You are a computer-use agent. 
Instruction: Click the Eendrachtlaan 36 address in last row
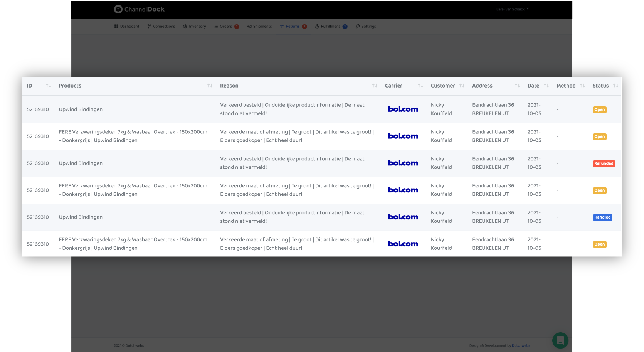[x=493, y=244]
